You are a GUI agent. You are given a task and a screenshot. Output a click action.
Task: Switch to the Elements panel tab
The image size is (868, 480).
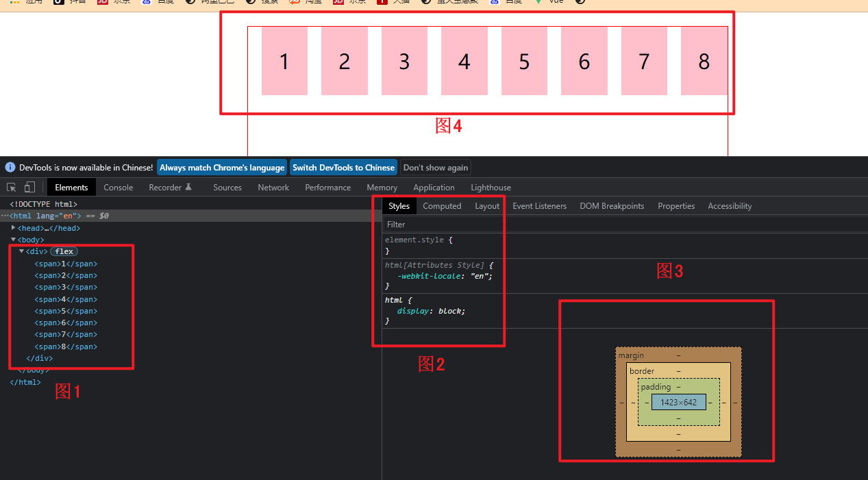[x=71, y=187]
